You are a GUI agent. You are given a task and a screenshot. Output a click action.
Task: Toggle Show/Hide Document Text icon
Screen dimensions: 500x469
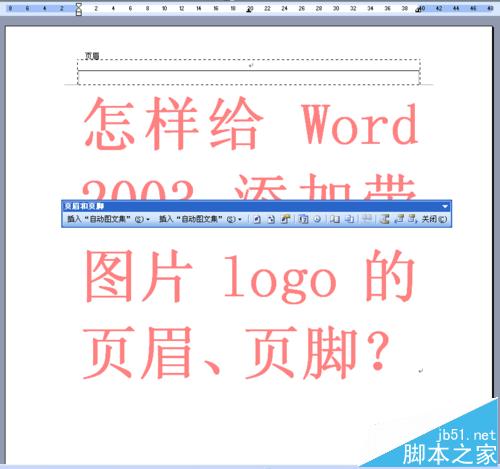(349, 219)
